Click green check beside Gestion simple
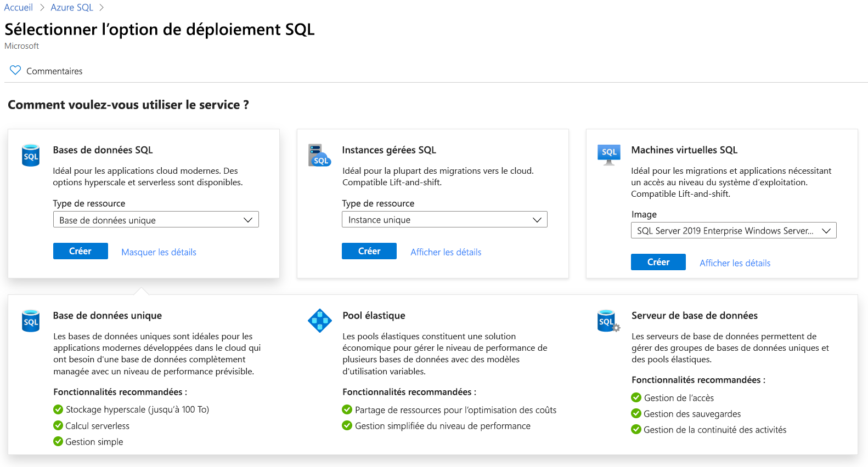Screen dimensions: 868x467 [x=58, y=441]
